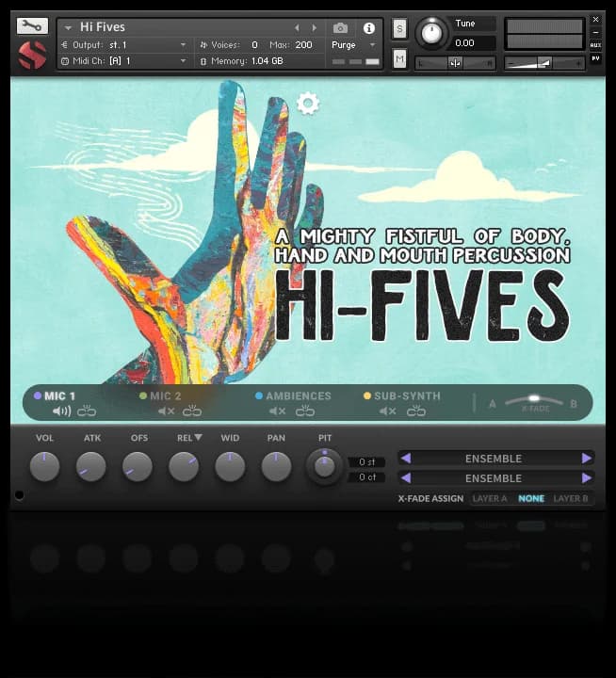The image size is (616, 678).
Task: Click the Voices 0 readout
Action: point(254,45)
